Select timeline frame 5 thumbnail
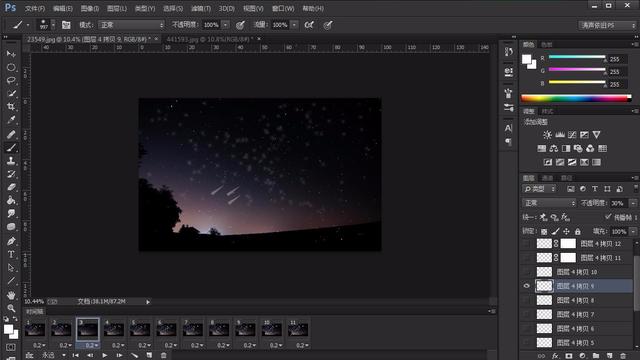Viewport: 640px width, 360px height. coord(140,329)
